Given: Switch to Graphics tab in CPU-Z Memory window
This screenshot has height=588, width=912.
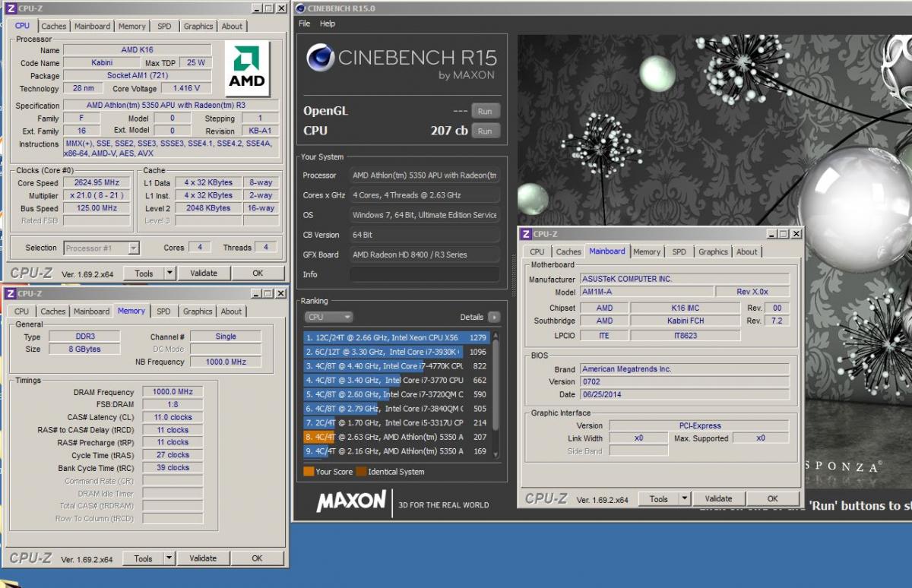Looking at the screenshot, I should coord(198,311).
